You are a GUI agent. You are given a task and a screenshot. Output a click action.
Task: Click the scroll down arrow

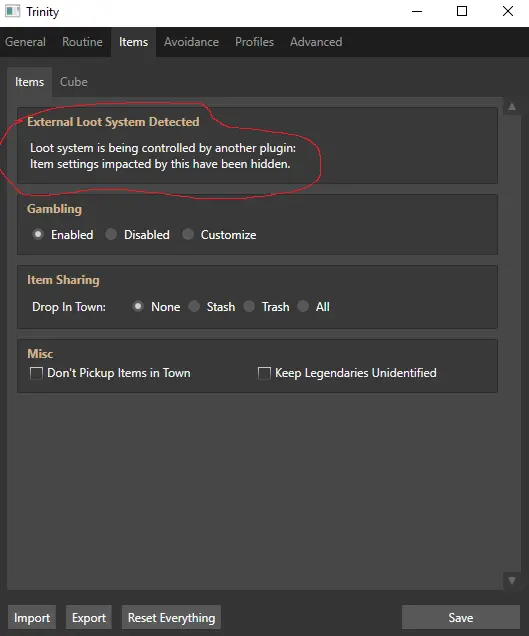[512, 580]
